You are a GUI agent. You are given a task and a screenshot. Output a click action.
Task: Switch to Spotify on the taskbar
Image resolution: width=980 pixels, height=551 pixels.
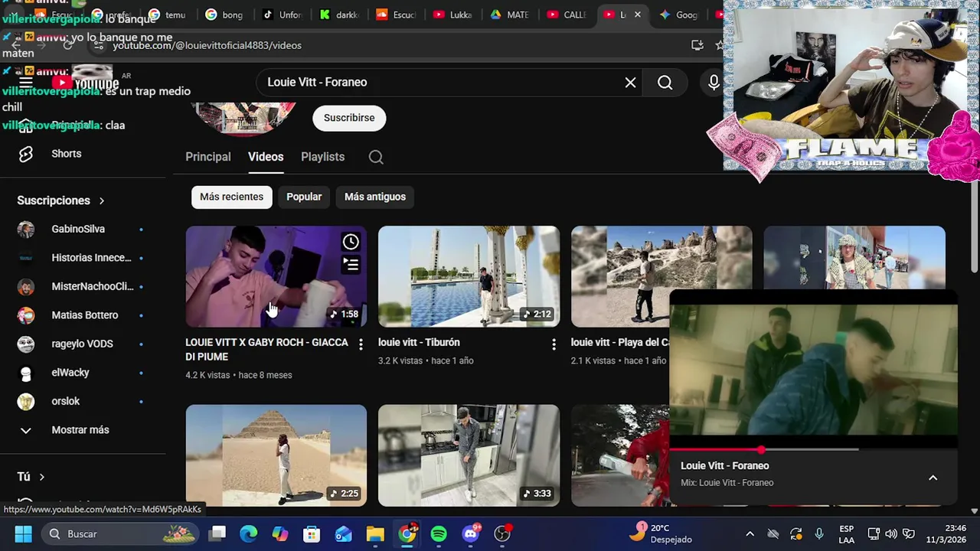[439, 533]
